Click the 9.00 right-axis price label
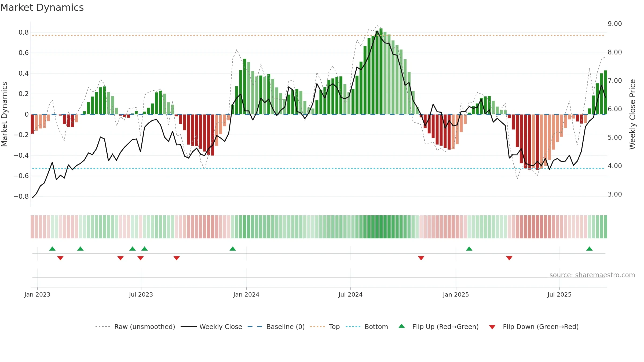644x362 pixels. pos(615,24)
